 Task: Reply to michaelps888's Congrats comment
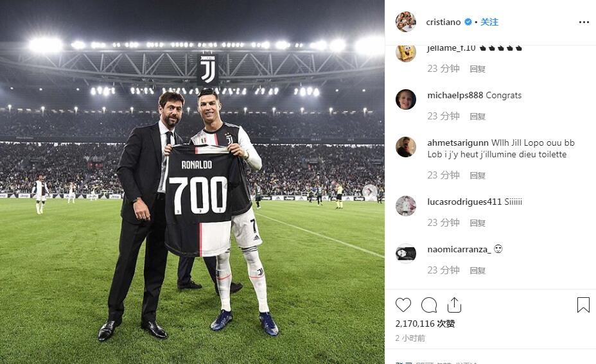point(477,116)
